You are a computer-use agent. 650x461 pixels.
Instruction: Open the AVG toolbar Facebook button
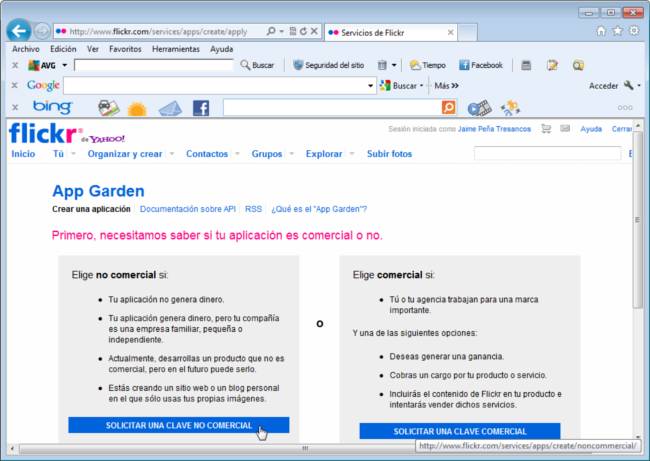[x=481, y=65]
